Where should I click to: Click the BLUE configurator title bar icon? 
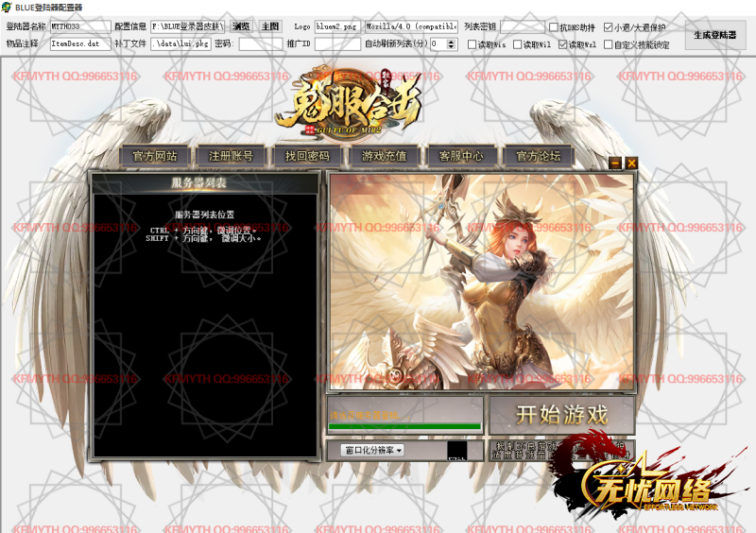[7, 8]
